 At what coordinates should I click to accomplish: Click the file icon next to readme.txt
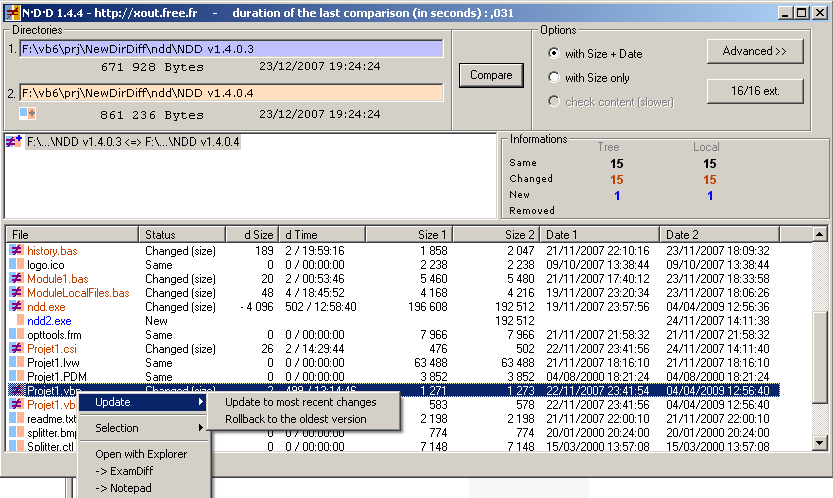[16, 419]
